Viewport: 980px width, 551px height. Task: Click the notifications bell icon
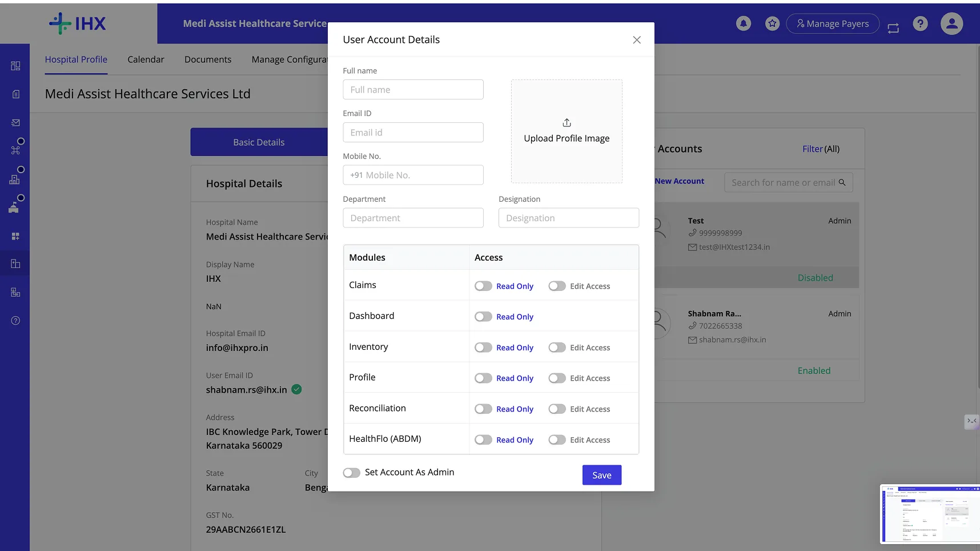(x=743, y=23)
